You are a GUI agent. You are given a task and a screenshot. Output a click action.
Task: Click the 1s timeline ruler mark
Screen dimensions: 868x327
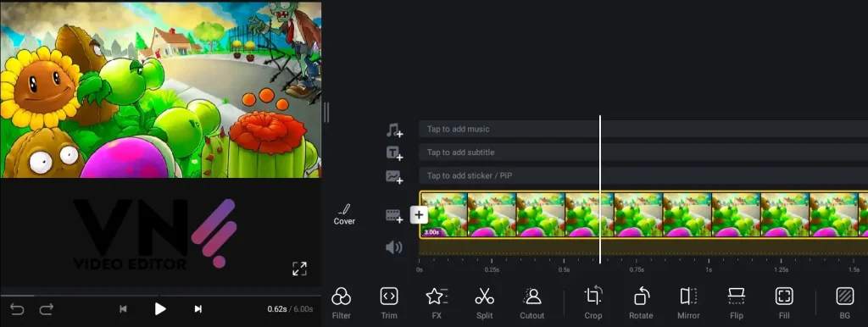(709, 270)
